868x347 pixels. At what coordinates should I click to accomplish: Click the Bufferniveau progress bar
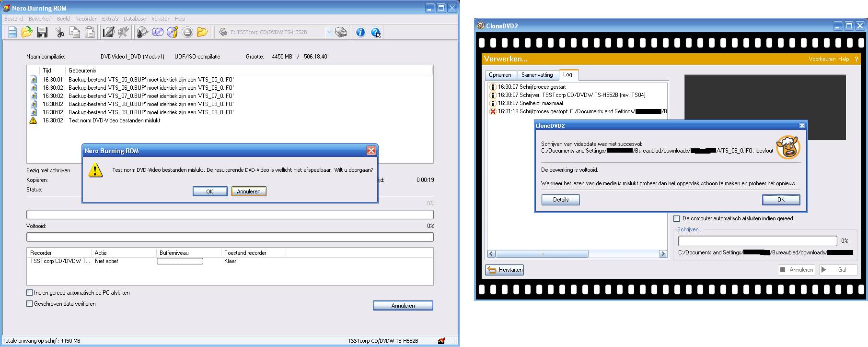(x=180, y=261)
